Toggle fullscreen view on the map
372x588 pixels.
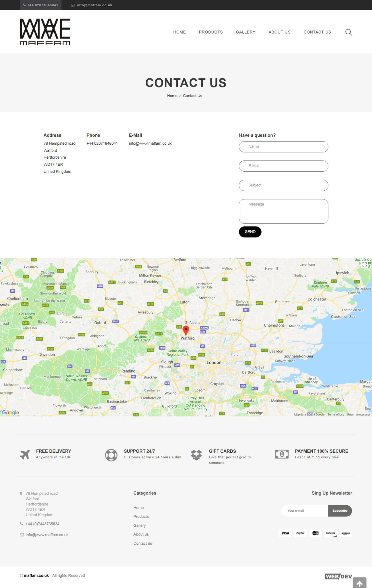tap(365, 265)
